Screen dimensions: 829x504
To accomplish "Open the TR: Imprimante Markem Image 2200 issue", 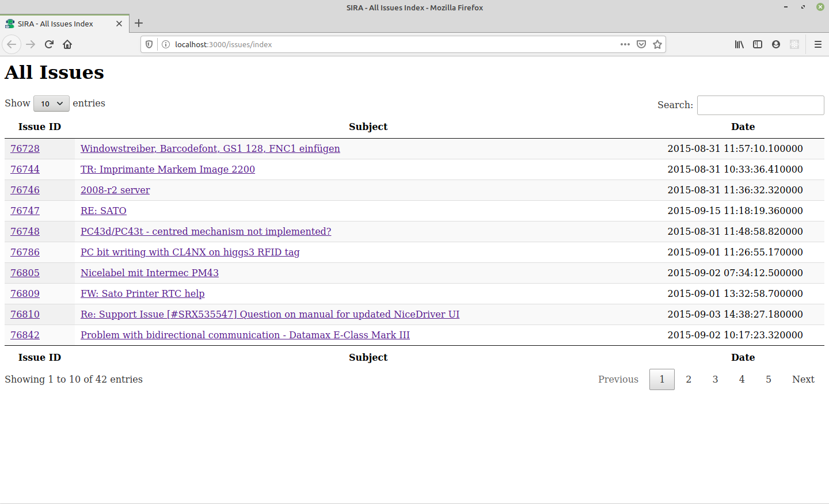I will 168,169.
